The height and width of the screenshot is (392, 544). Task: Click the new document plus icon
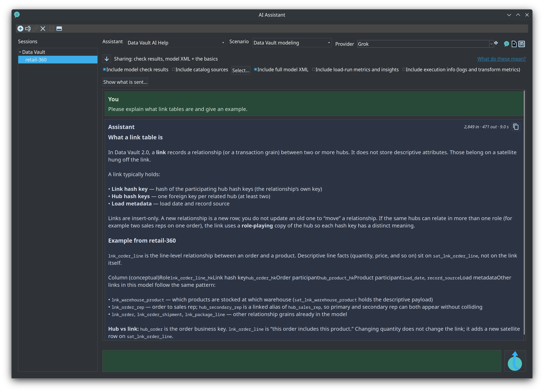coord(514,44)
